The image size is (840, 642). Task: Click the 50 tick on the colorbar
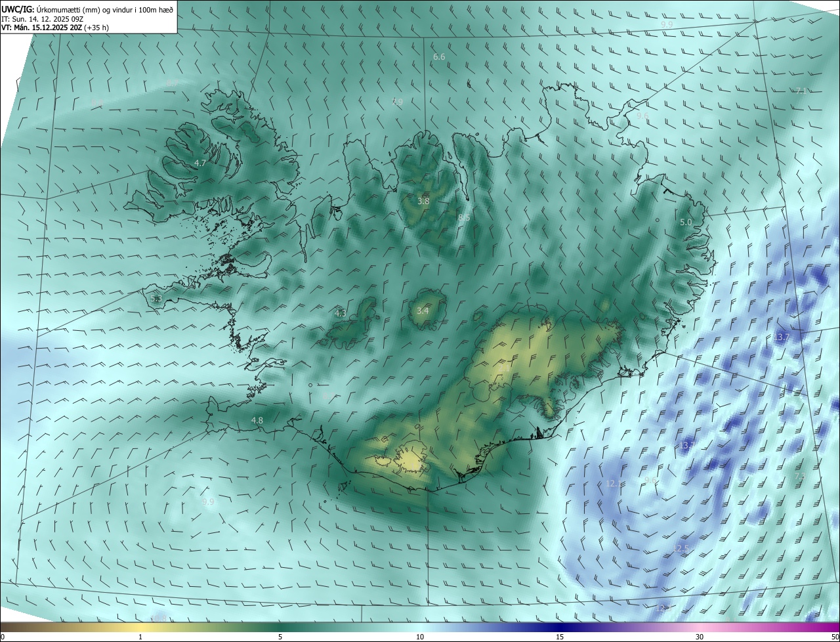click(x=835, y=637)
